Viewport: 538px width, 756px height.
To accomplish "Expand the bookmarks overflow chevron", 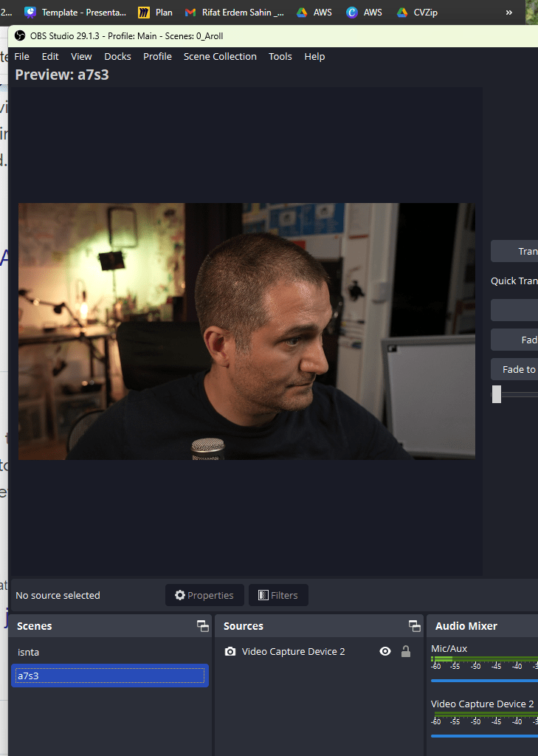I will pyautogui.click(x=509, y=13).
